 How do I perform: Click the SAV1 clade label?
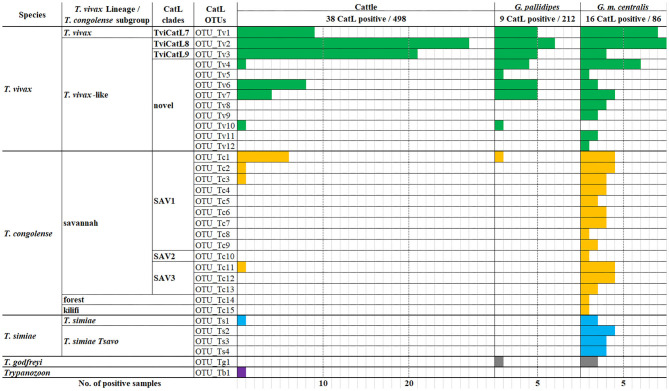coord(164,201)
